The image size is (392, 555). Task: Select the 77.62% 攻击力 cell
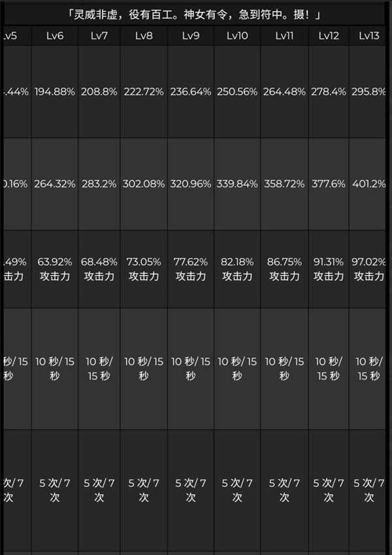click(191, 269)
